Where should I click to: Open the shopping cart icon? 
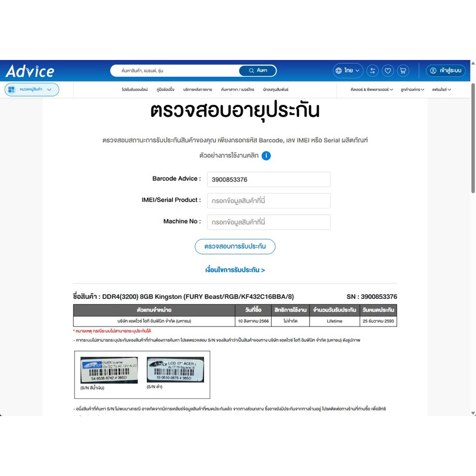tap(403, 71)
